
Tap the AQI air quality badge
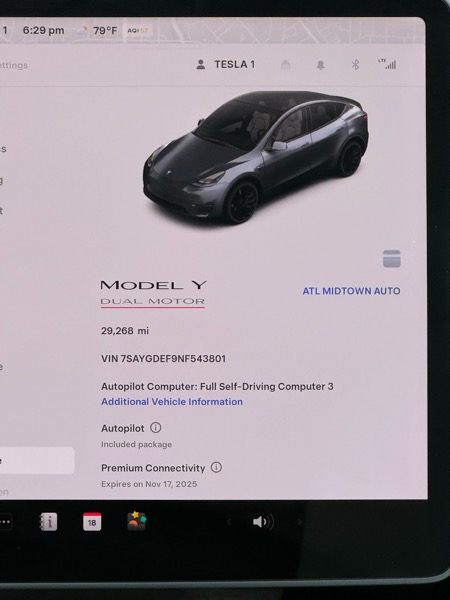[x=138, y=30]
